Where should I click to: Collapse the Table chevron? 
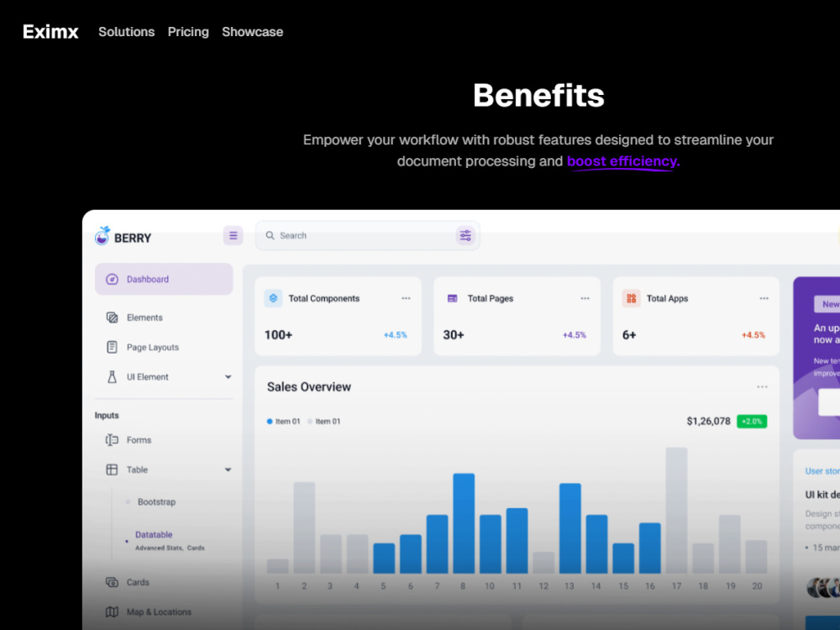point(228,470)
